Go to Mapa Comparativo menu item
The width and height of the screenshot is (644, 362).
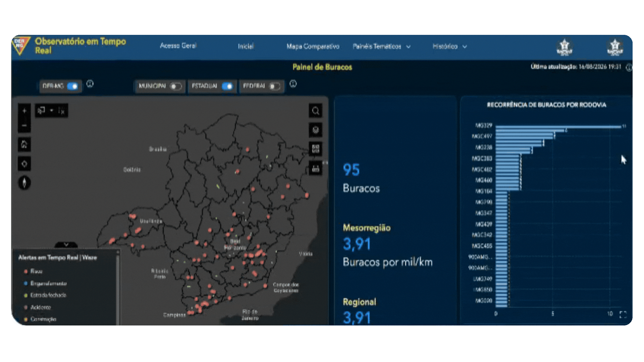coord(313,47)
